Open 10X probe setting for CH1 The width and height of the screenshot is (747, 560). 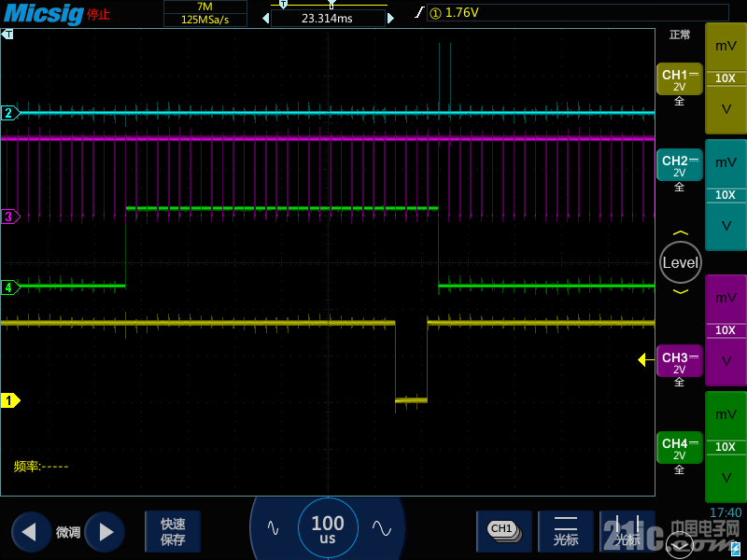[x=726, y=78]
